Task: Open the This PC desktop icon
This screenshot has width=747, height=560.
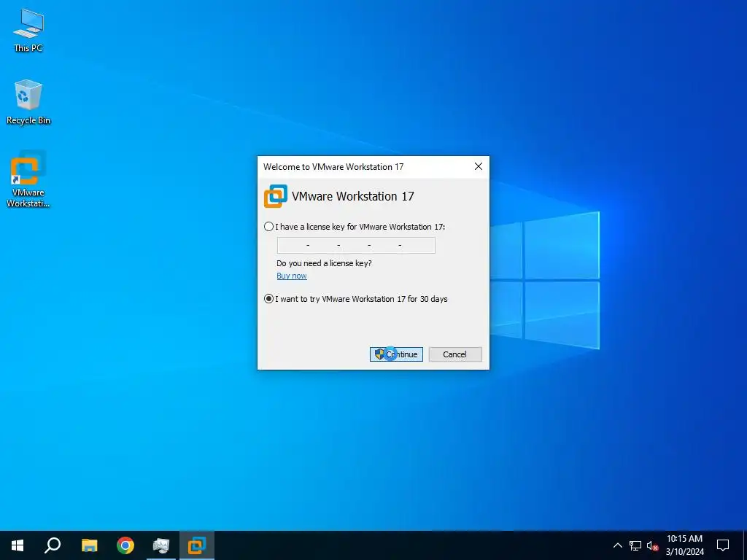Action: (x=28, y=30)
